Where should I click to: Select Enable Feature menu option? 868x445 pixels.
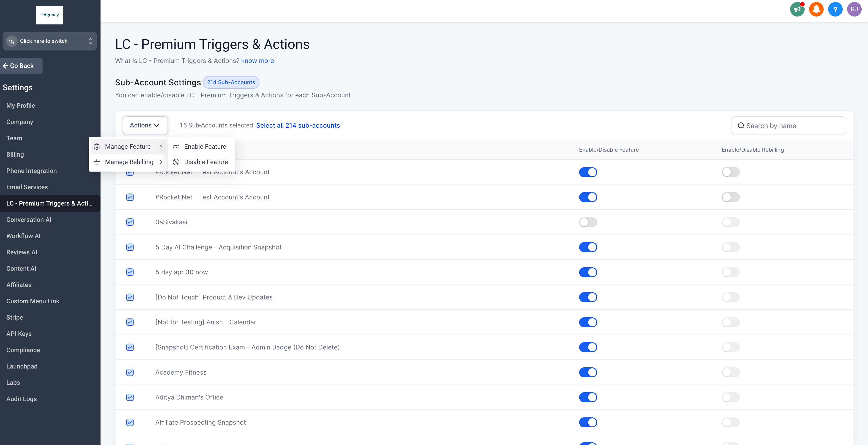click(x=205, y=146)
